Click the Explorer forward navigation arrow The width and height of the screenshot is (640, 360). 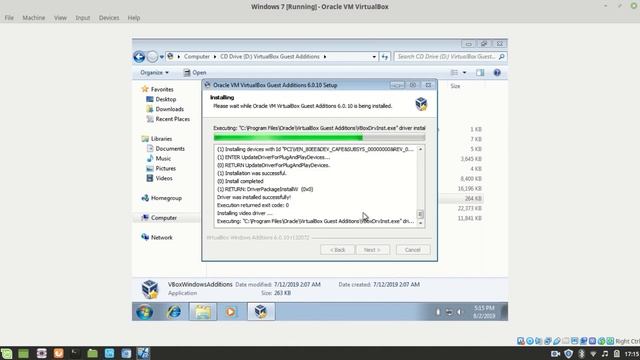(x=152, y=57)
